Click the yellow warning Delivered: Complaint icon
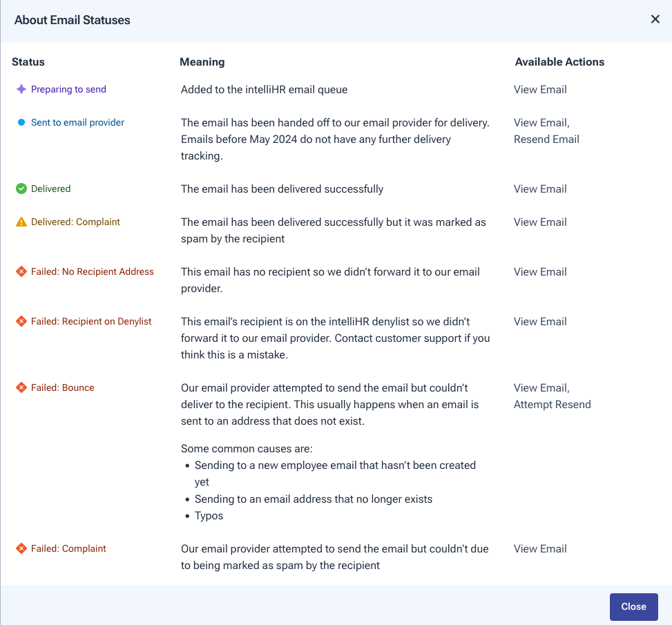Viewport: 672px width, 625px height. 21,222
